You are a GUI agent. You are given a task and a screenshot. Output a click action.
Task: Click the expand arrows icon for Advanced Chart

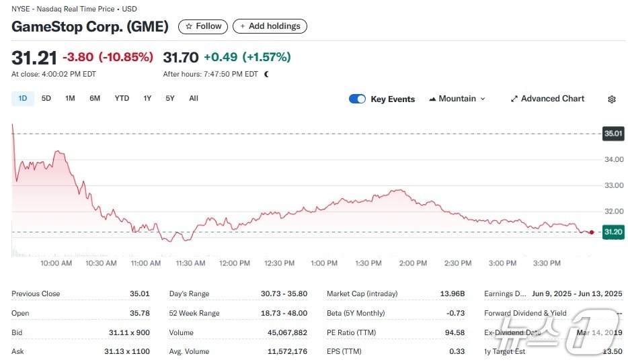(514, 99)
